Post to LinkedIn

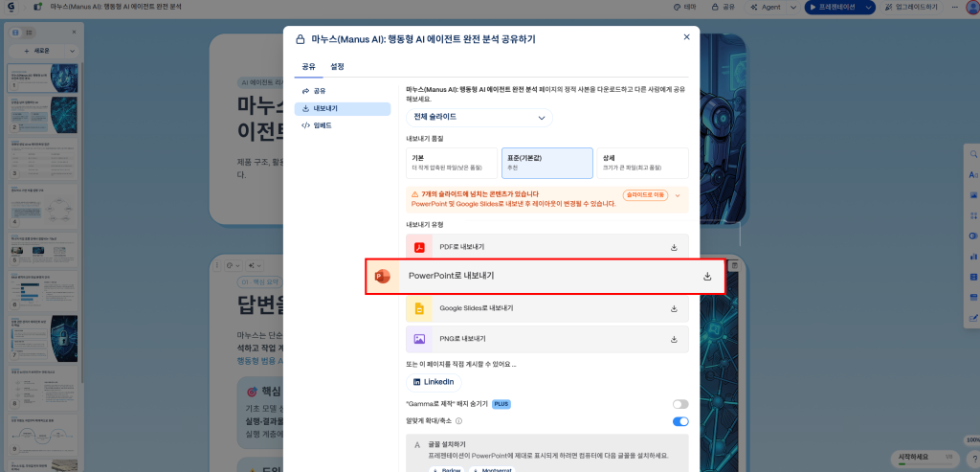click(x=434, y=382)
